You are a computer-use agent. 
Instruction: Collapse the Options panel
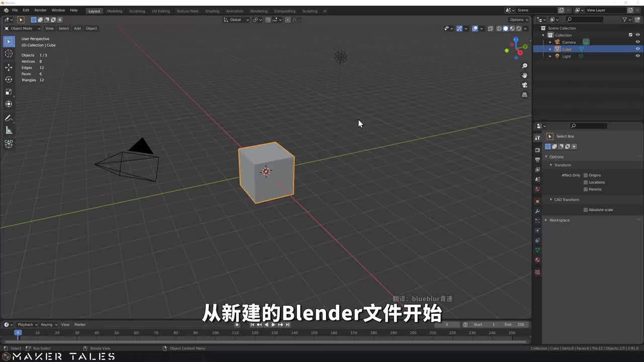tap(546, 157)
